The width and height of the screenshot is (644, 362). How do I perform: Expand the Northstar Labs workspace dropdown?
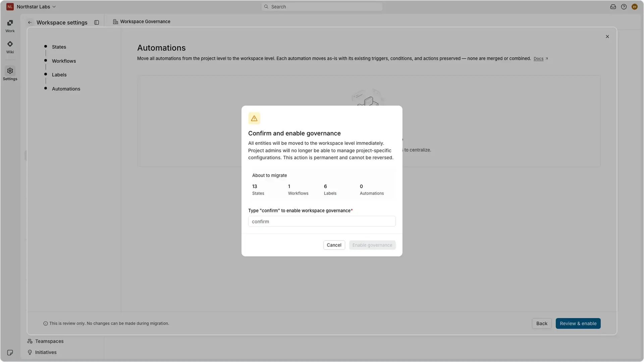point(36,7)
